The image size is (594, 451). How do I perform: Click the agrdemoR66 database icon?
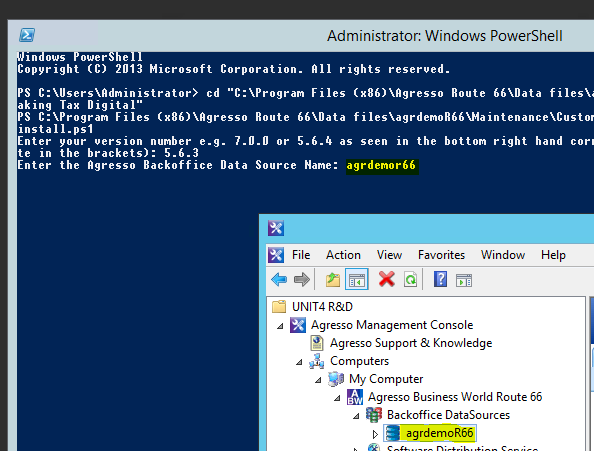[393, 433]
